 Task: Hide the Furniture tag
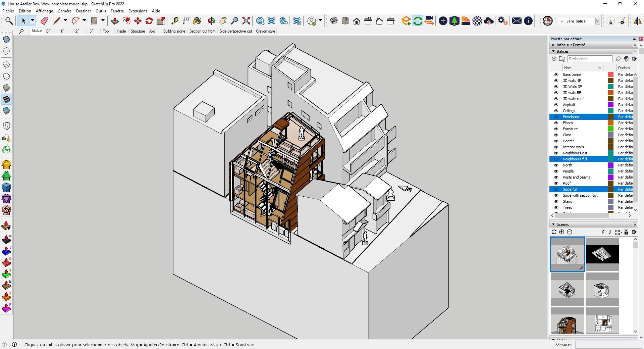click(556, 129)
